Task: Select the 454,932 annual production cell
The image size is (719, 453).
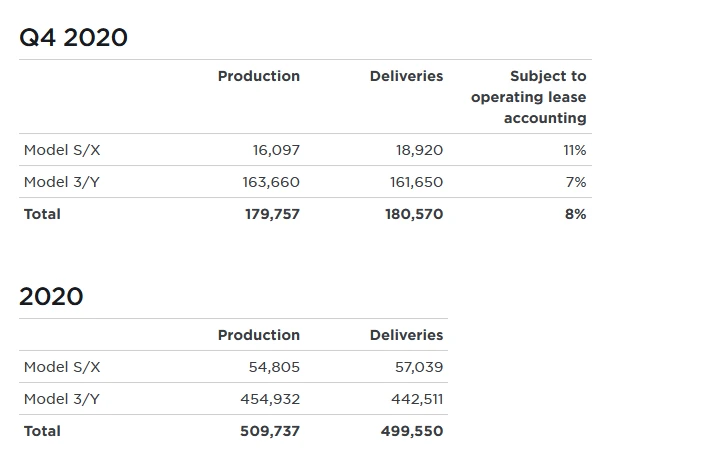Action: (x=270, y=399)
